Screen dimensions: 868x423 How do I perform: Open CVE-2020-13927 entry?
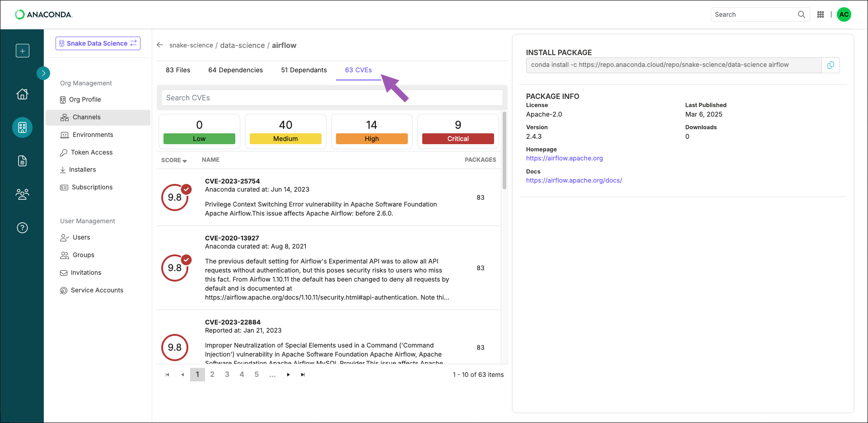pos(232,238)
